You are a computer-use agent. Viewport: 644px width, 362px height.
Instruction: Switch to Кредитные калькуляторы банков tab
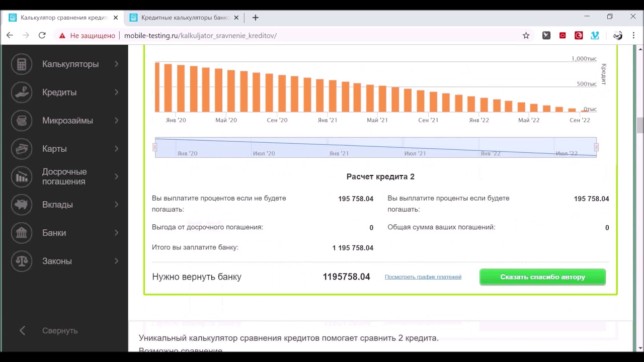[185, 18]
